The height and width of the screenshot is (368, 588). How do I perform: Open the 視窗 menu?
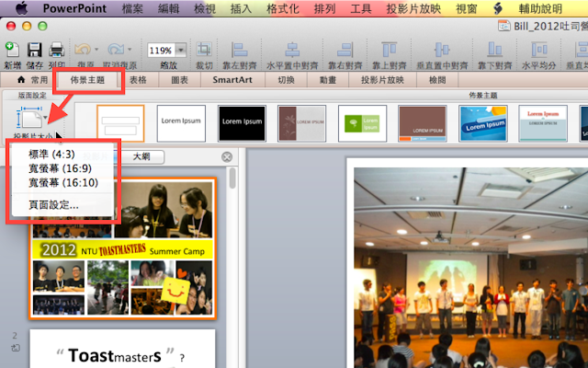point(467,8)
